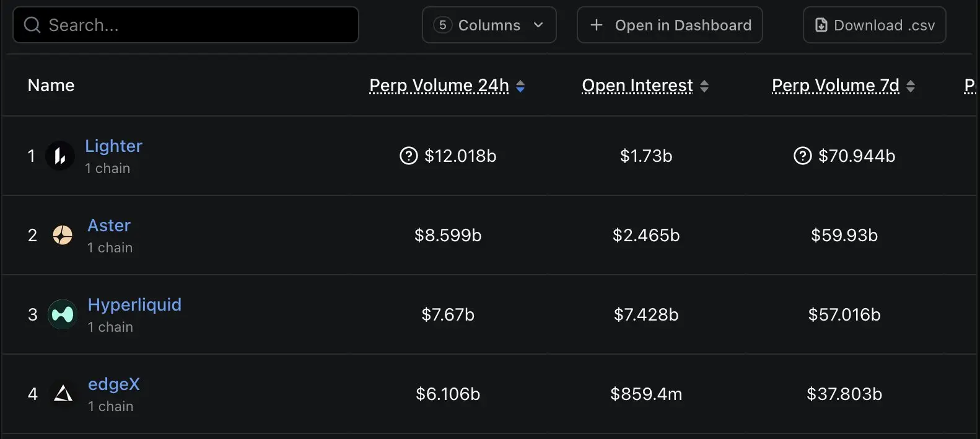The width and height of the screenshot is (980, 439).
Task: Expand the Columns chevron arrow
Action: 538,25
